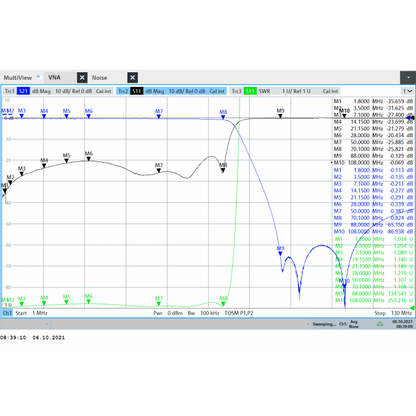Screen dimensions: 416x416
Task: Select black marker M1 on the S11 trace
Action: [5, 188]
